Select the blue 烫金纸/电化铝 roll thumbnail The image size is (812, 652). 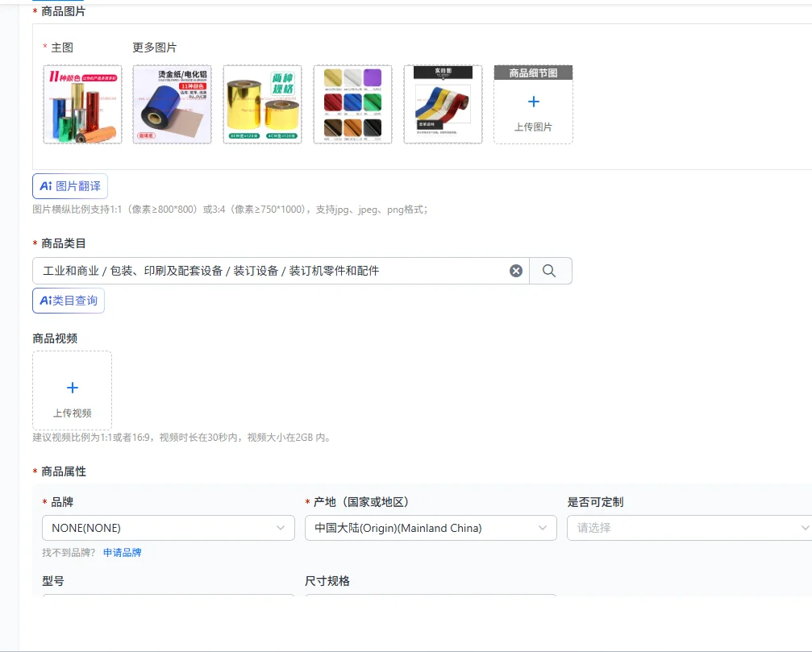[x=173, y=105]
